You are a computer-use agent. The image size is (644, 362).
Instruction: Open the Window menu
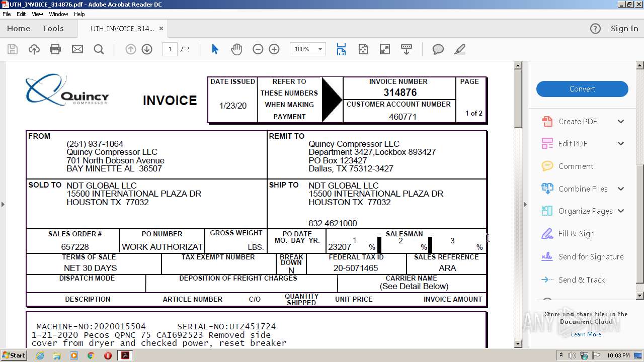(58, 14)
